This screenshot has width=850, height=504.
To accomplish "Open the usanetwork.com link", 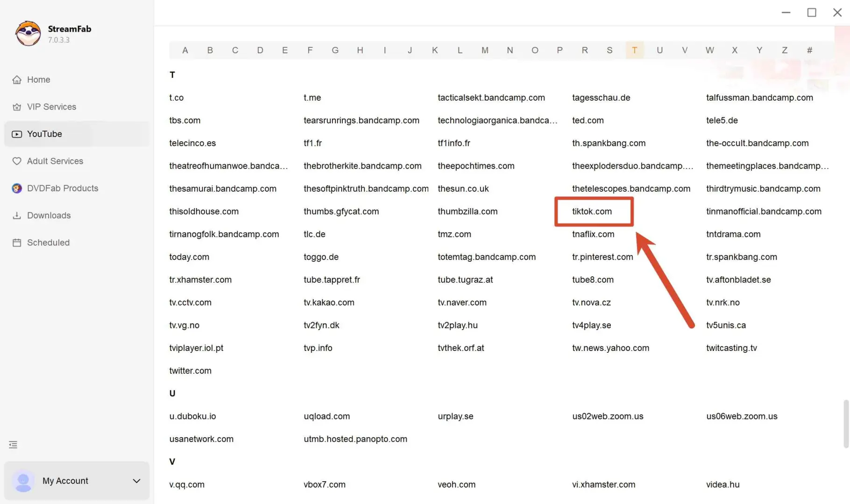I will pyautogui.click(x=201, y=439).
